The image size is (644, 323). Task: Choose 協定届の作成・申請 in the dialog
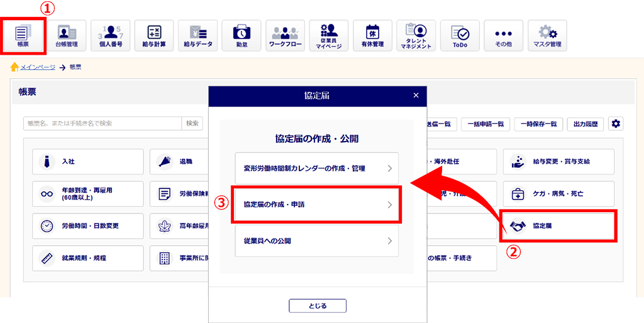tap(316, 205)
